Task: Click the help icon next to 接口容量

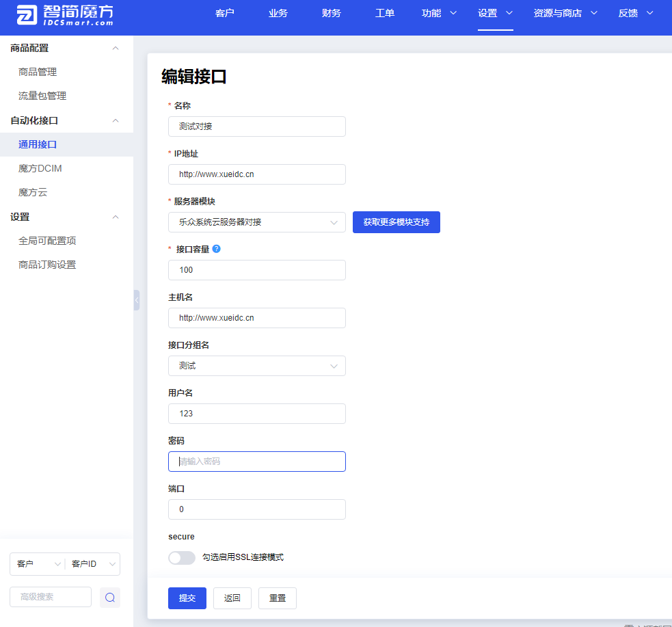Action: [x=217, y=249]
